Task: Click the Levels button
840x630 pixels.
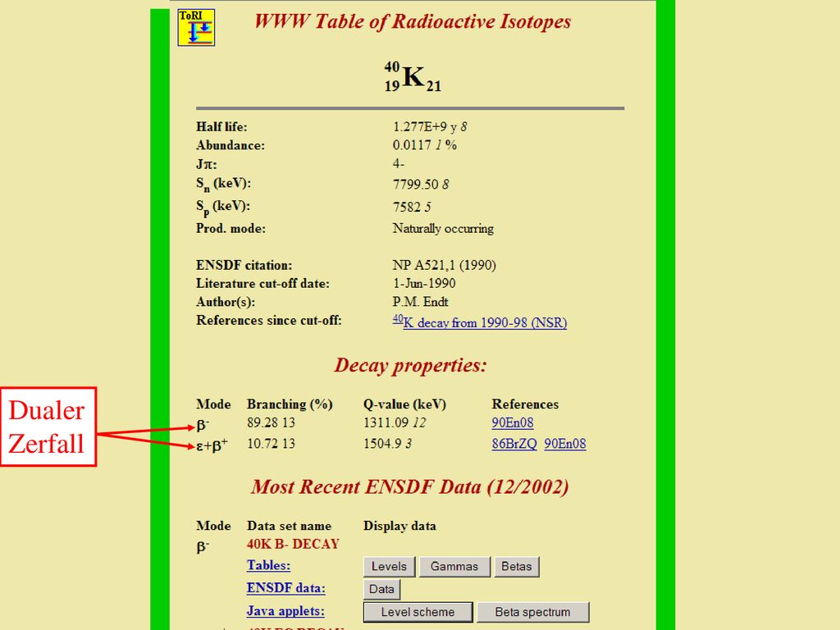Action: [x=389, y=566]
